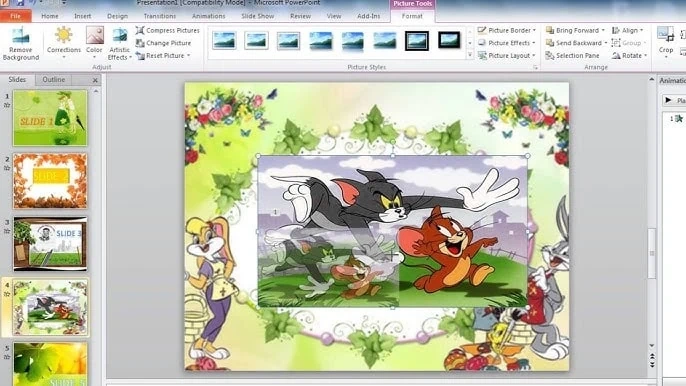Switch to the Insert ribbon tab

(83, 16)
